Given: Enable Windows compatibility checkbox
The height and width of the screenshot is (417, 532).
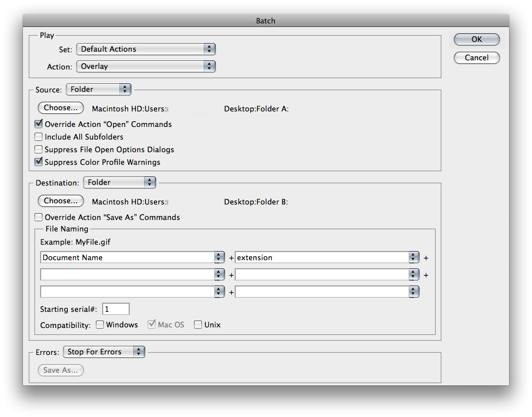Looking at the screenshot, I should [100, 325].
